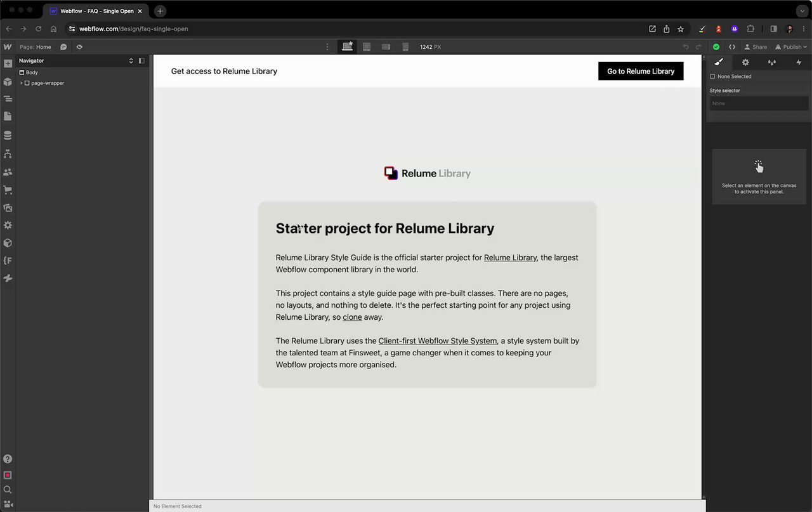Open the canvas settings three-dot menu
812x512 pixels.
(327, 47)
